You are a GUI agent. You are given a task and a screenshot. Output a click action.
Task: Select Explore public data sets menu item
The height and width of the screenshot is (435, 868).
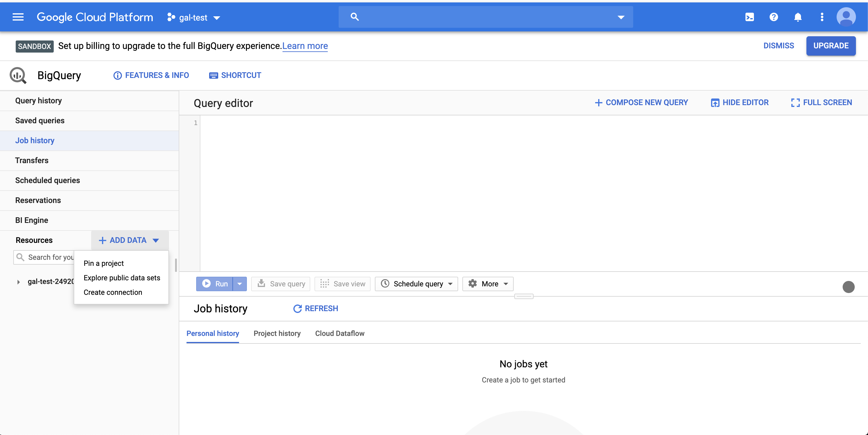[x=122, y=278]
